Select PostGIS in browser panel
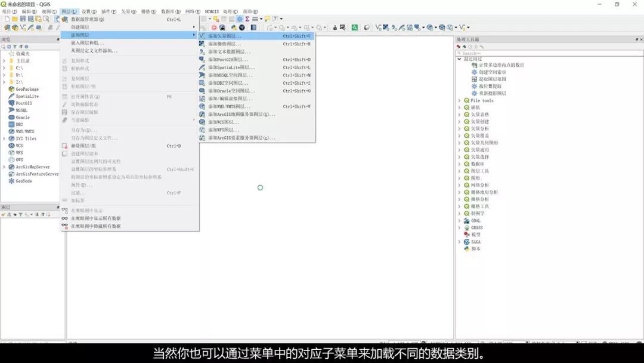 point(23,103)
